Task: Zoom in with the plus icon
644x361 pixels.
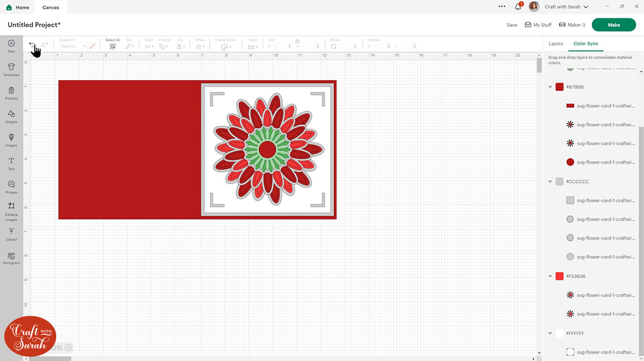Action: tap(68, 348)
